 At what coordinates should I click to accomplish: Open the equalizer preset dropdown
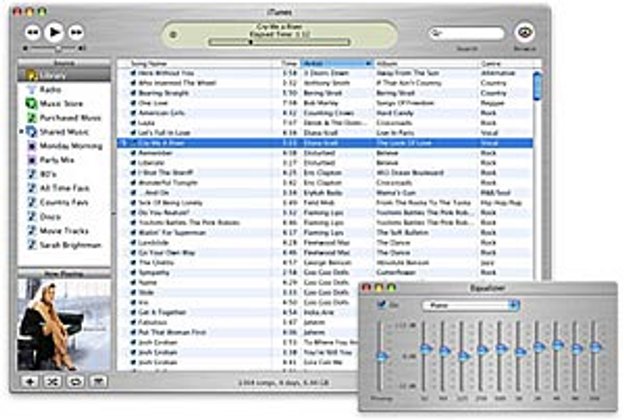point(470,305)
